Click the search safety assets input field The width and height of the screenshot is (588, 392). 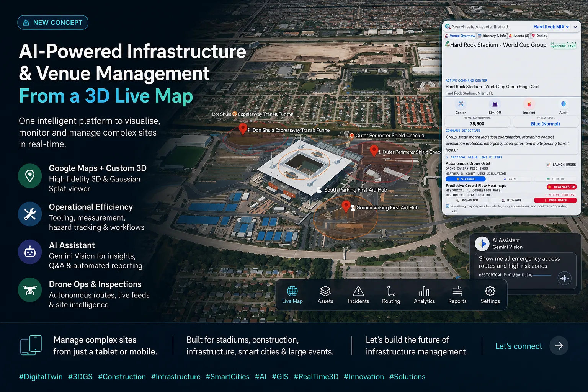point(486,27)
